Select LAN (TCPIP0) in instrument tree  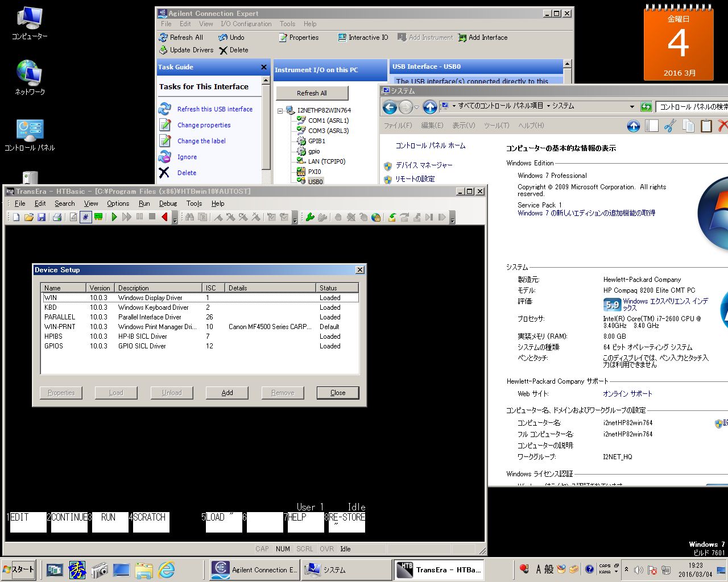326,161
